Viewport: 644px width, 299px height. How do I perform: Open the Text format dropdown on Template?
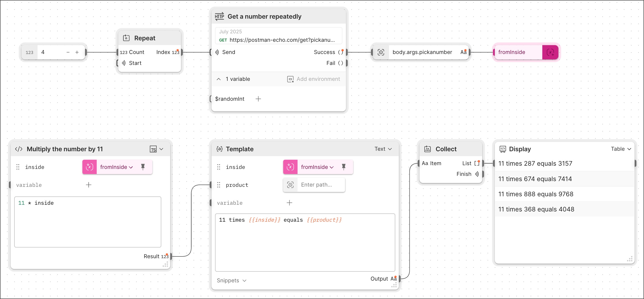[x=383, y=149]
